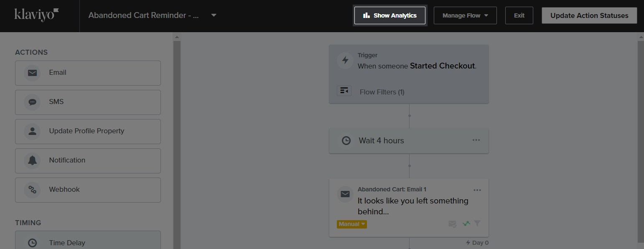This screenshot has height=249, width=644.
Task: Click the envelope icon on Abandoned Cart Email 1
Action: point(345,194)
